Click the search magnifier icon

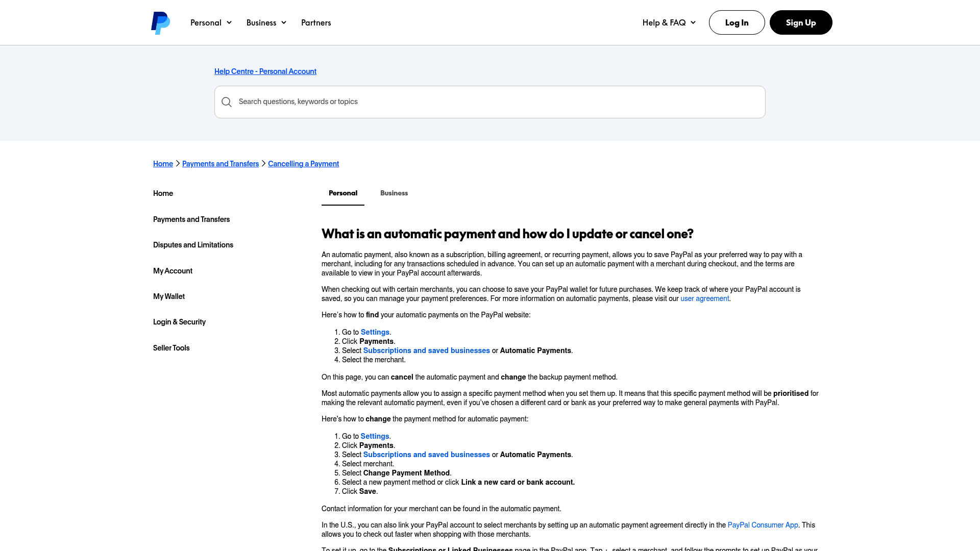coord(227,102)
